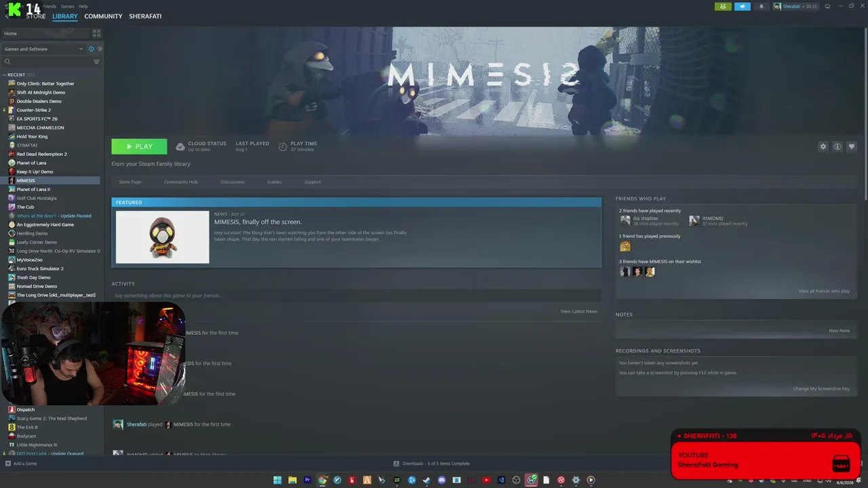Open Discord from taskbar
The width and height of the screenshot is (868, 488).
point(441,480)
